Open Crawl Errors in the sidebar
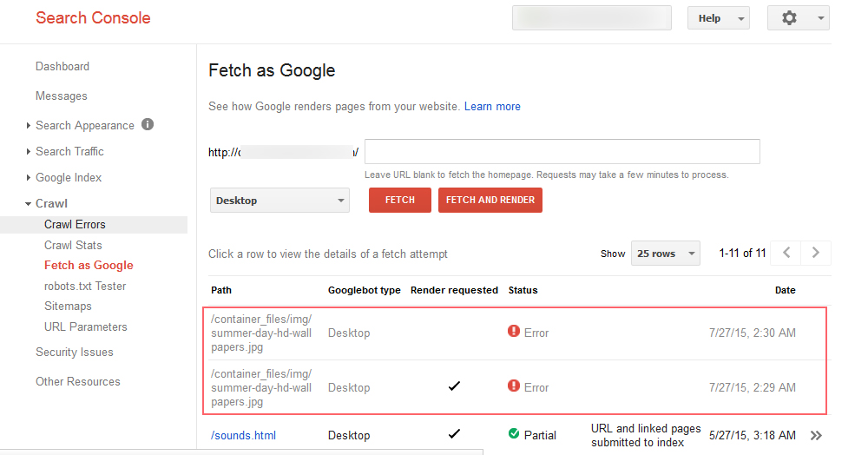 tap(75, 224)
